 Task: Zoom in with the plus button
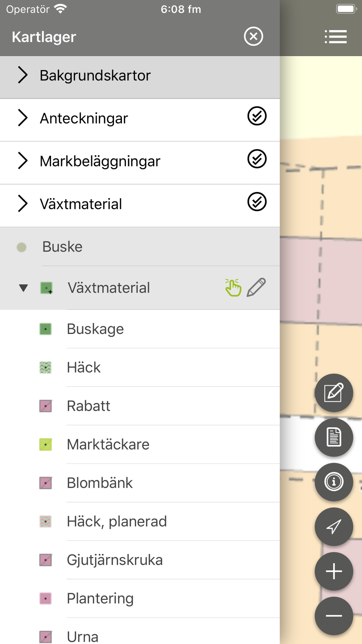pos(333,571)
